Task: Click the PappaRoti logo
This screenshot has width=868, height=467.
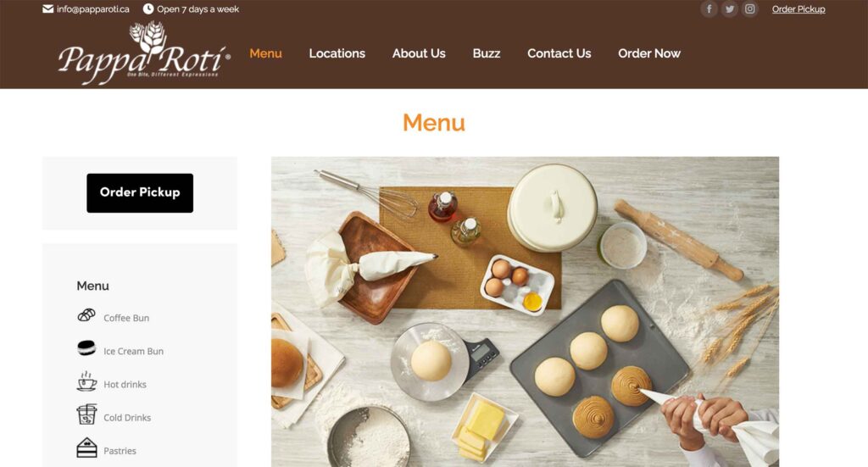Action: (x=144, y=53)
